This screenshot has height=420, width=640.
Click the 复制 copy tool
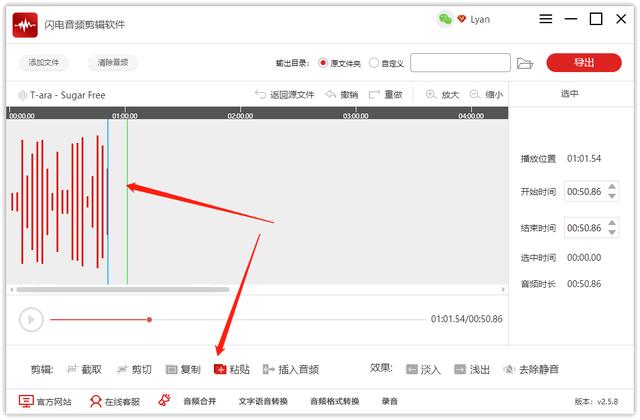[x=183, y=369]
